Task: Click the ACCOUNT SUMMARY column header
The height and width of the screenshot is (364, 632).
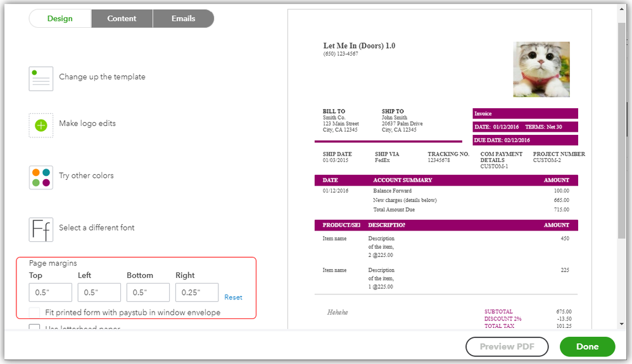Action: point(402,180)
